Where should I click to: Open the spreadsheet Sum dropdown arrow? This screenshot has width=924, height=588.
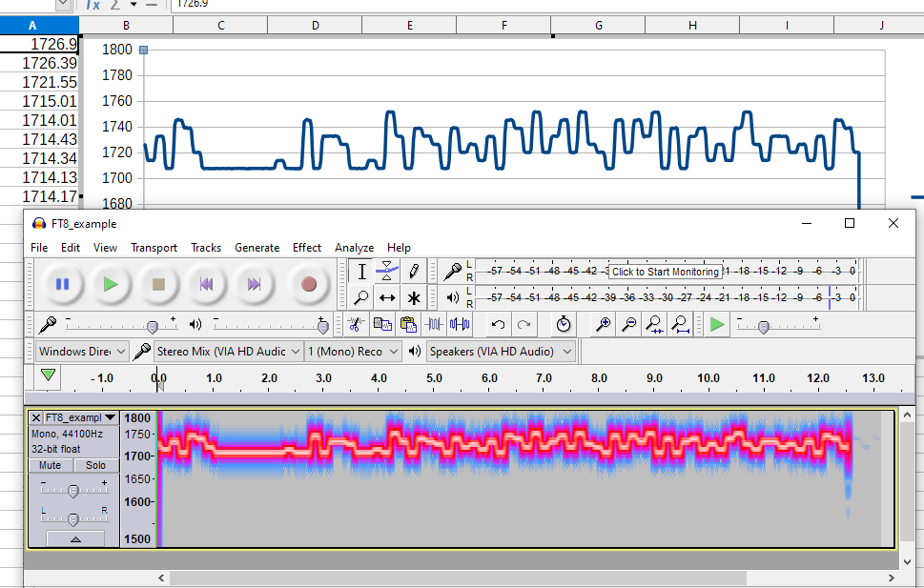(x=133, y=4)
